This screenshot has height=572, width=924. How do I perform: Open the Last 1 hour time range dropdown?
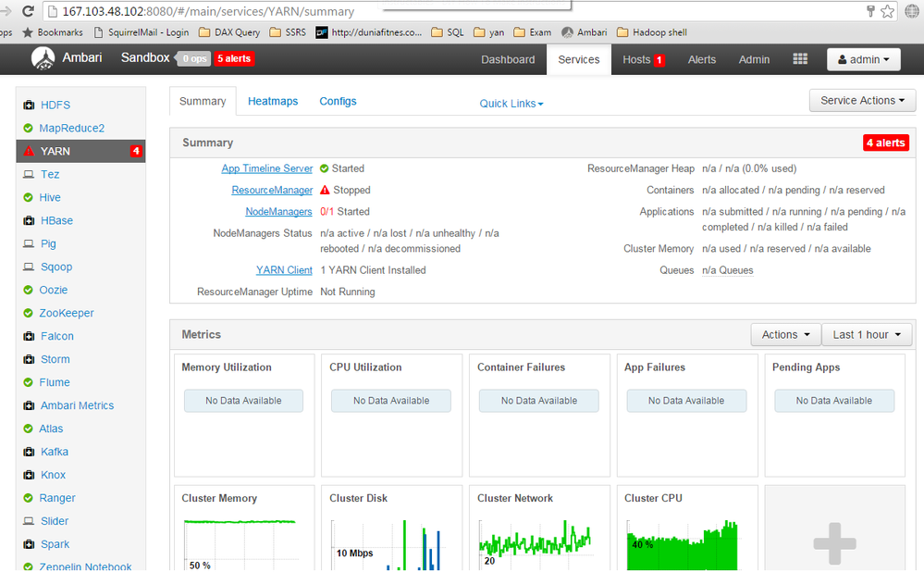pyautogui.click(x=867, y=335)
